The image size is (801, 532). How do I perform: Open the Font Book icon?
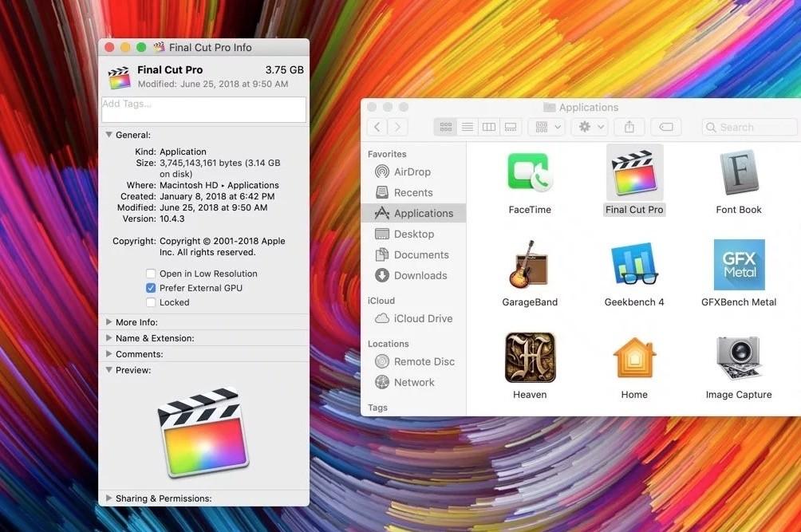739,172
